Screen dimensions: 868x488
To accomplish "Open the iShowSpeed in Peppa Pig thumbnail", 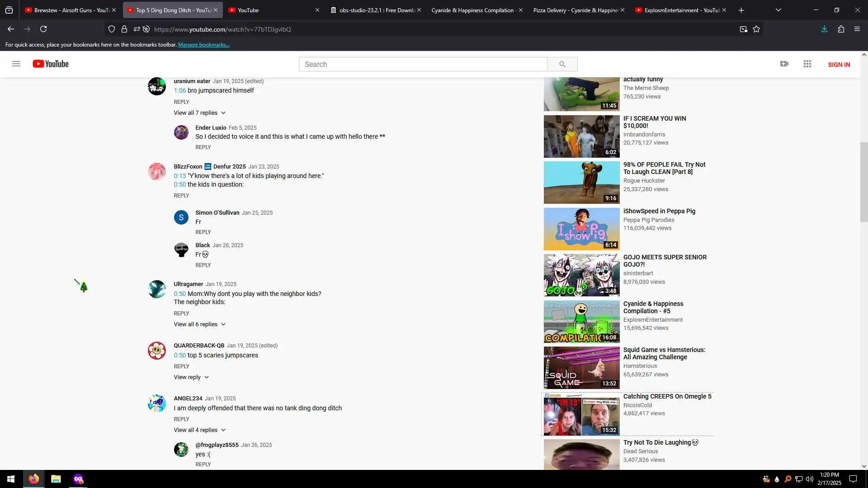I will [581, 229].
